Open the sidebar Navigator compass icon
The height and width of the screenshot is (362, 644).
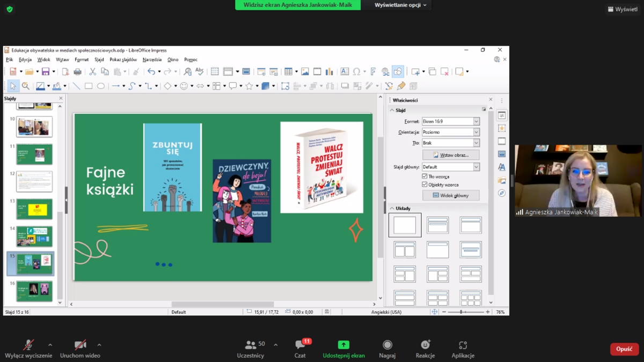(x=502, y=193)
